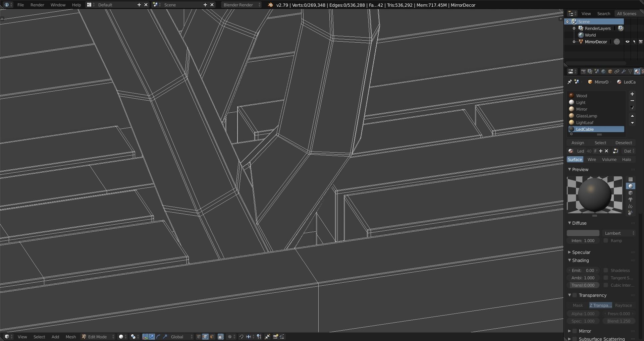Select sphere preview type
This screenshot has height=341, width=644.
pos(631,186)
